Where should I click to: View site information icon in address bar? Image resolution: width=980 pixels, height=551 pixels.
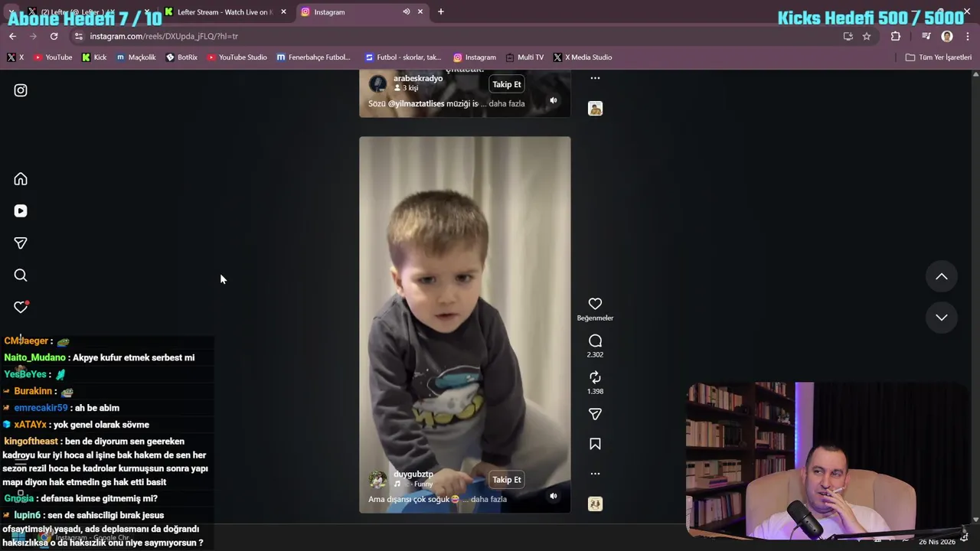pos(78,36)
